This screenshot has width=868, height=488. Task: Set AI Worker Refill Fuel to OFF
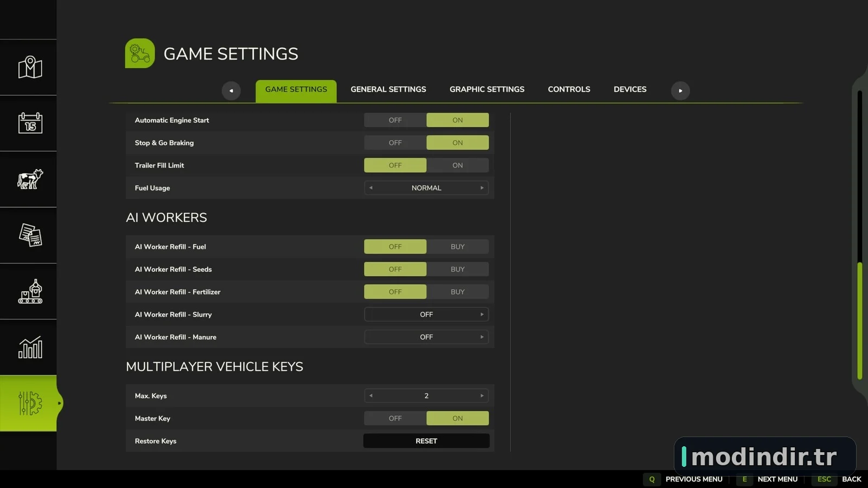(395, 247)
